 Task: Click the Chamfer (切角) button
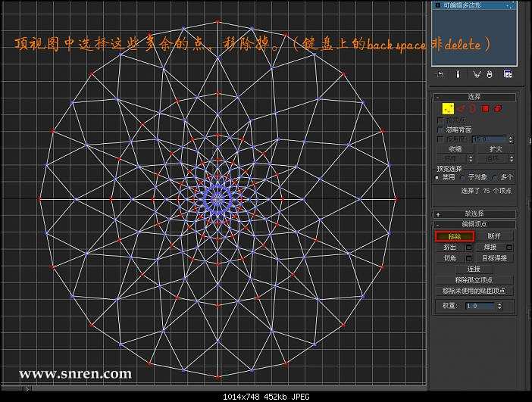click(x=450, y=258)
